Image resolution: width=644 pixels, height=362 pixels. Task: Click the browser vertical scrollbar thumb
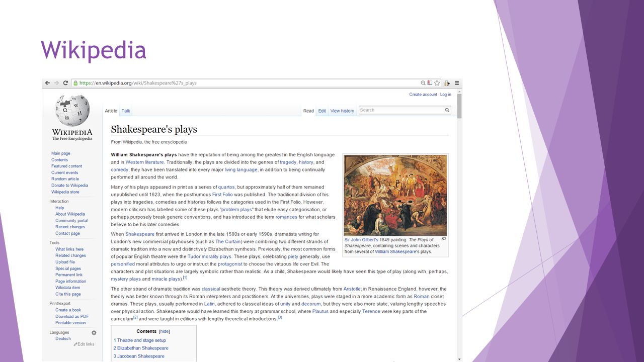459,106
